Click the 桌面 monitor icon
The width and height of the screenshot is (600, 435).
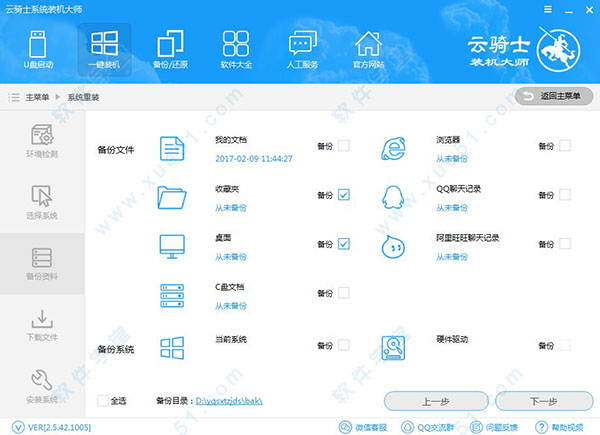pyautogui.click(x=172, y=247)
